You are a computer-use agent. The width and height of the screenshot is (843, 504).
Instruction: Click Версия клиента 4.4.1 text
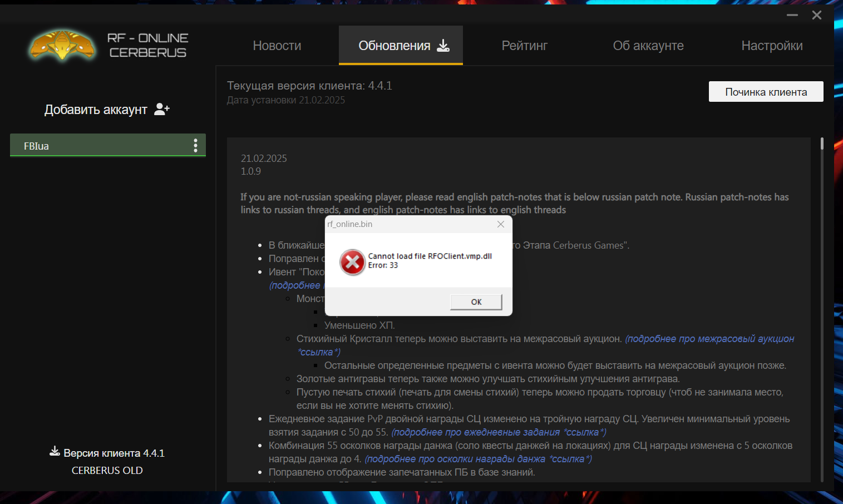pos(114,453)
